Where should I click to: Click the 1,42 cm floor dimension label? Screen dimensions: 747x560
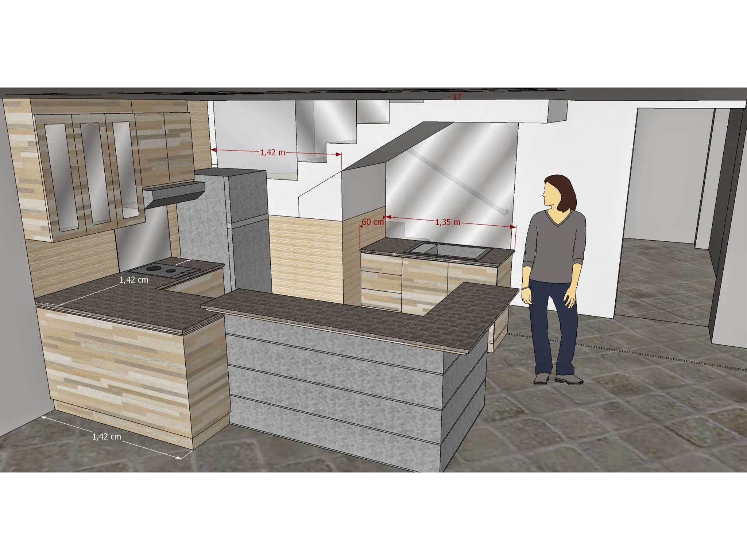click(106, 437)
